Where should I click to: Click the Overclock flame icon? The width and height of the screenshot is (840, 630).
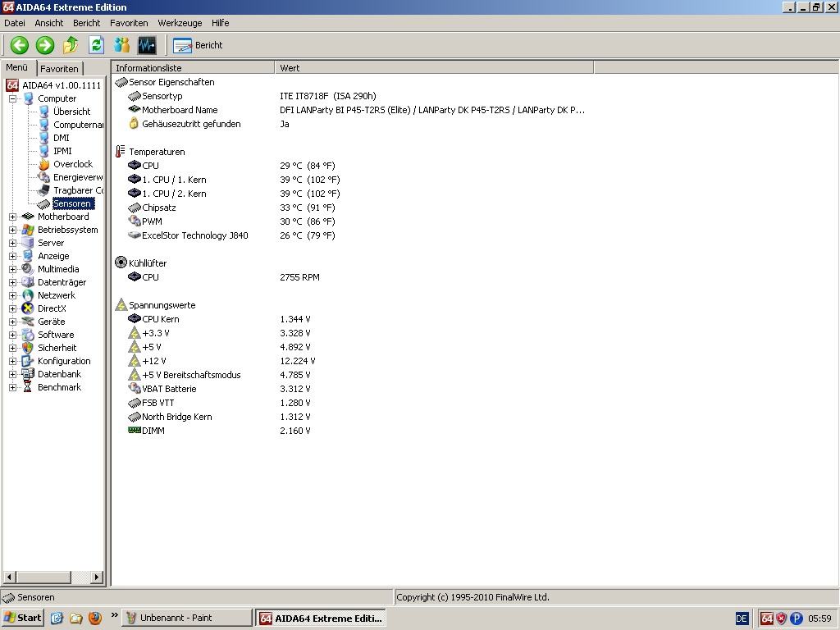(44, 164)
